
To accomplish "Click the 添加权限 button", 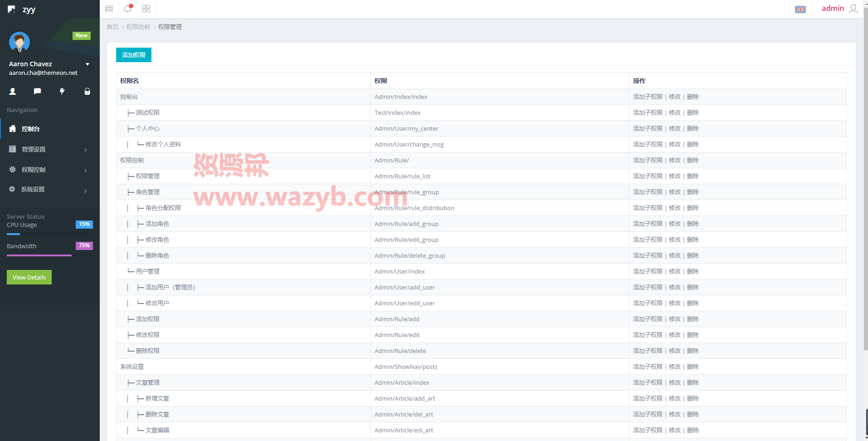I will point(134,55).
